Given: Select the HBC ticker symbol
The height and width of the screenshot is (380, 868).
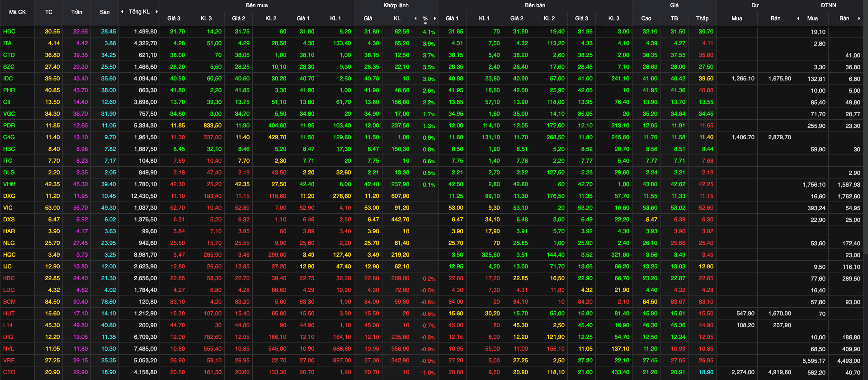Looking at the screenshot, I should [9, 149].
